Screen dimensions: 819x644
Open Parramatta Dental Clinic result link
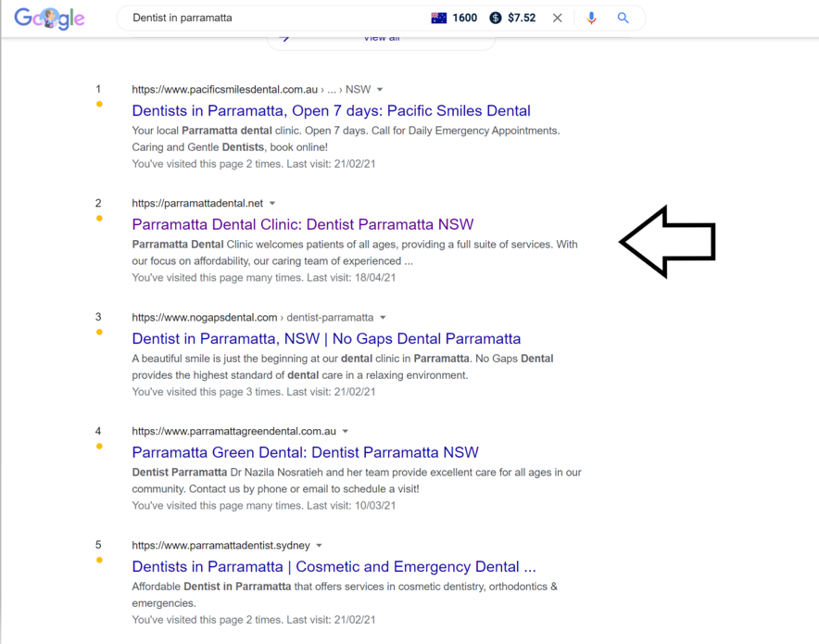pyautogui.click(x=302, y=224)
